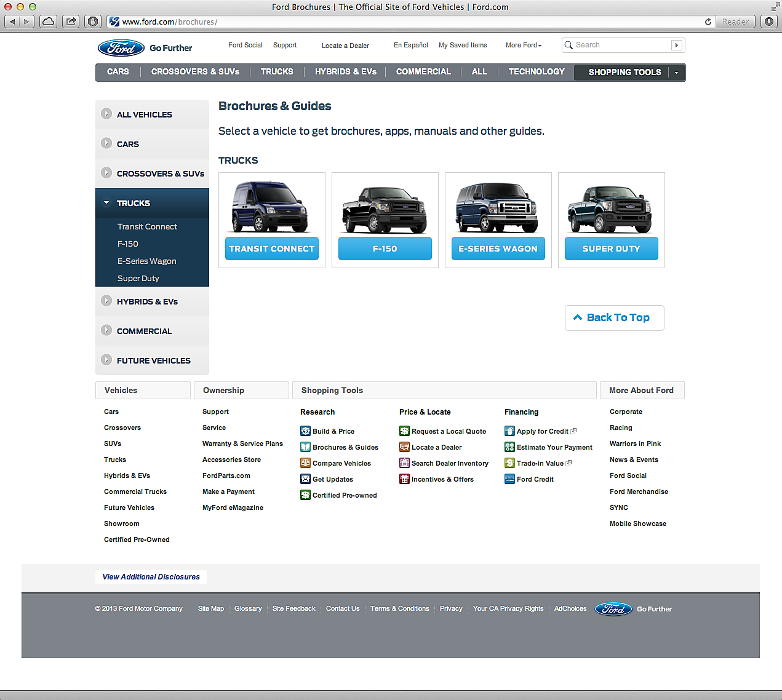Viewport: 782px width, 700px height.
Task: Click the E-SERIES WAGON button
Action: [498, 249]
